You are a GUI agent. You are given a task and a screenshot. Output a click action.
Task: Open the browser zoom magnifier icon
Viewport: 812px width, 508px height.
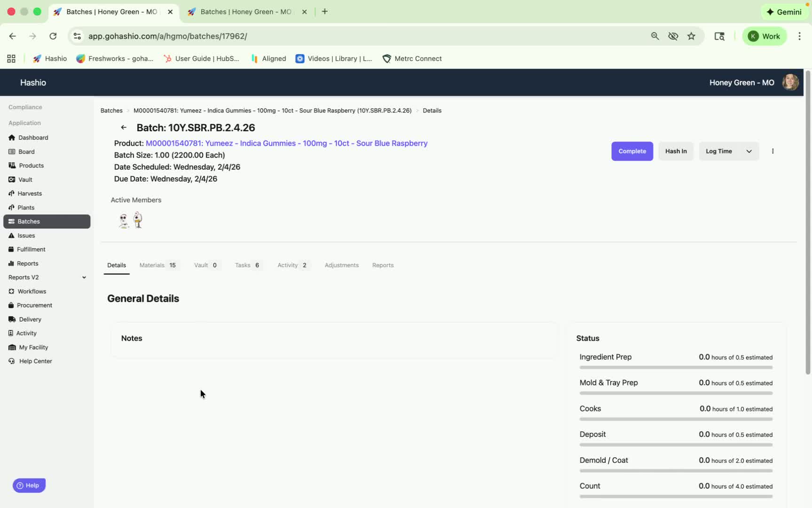(x=655, y=36)
